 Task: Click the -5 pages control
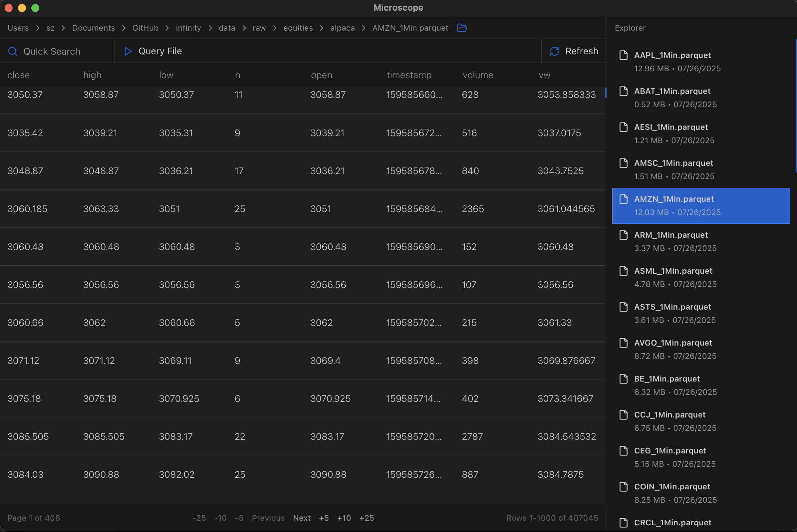[x=239, y=518]
